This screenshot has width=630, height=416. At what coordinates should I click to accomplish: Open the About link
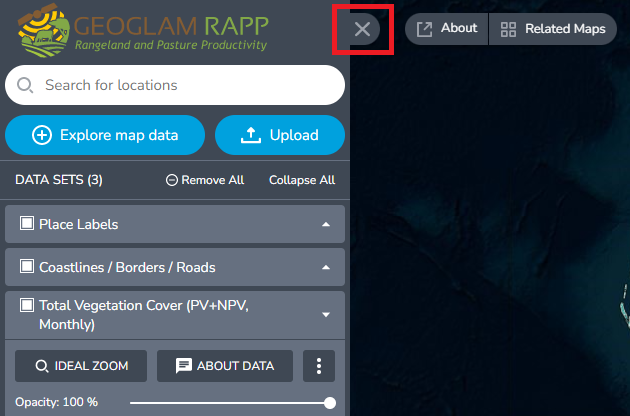click(x=447, y=29)
